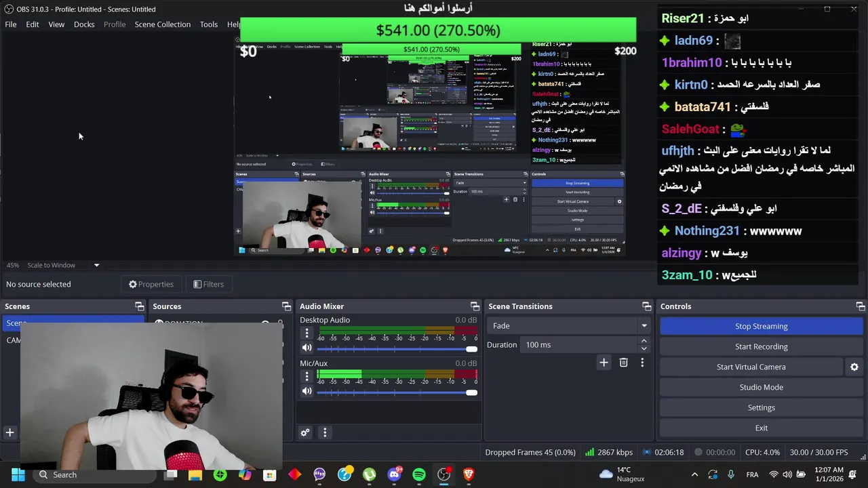This screenshot has width=868, height=488.
Task: Click chat username Riser21
Action: click(x=683, y=18)
